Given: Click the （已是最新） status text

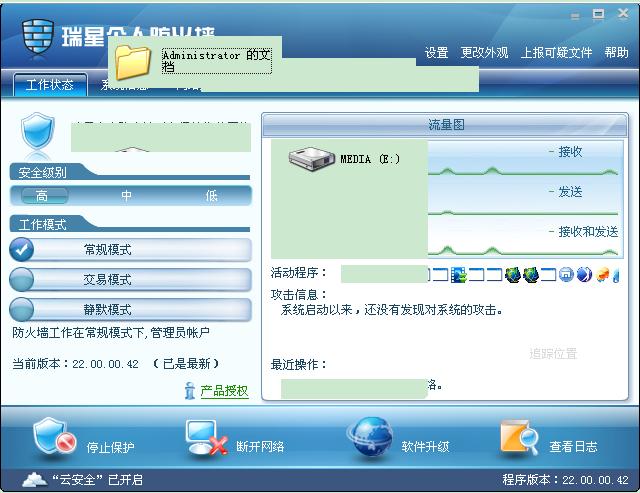Looking at the screenshot, I should (186, 364).
